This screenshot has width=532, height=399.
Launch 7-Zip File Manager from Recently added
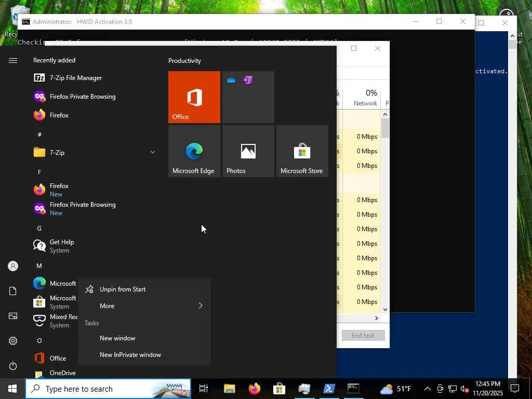[x=95, y=78]
